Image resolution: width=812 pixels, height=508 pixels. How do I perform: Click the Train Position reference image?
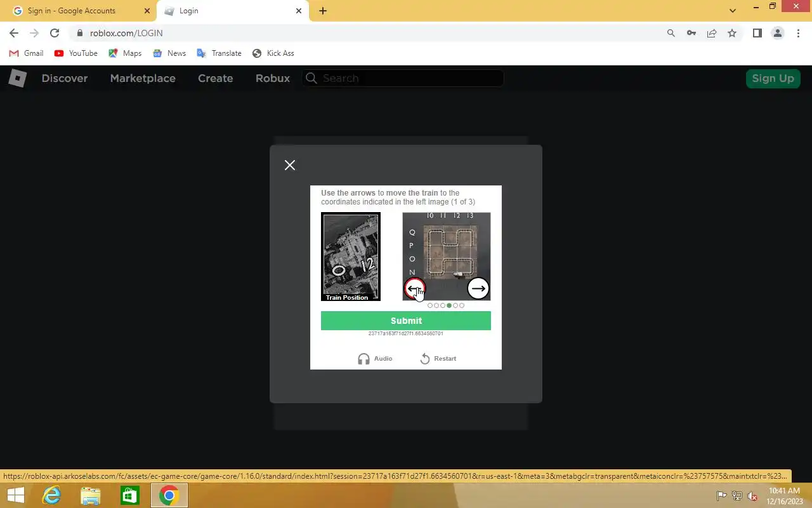point(351,257)
